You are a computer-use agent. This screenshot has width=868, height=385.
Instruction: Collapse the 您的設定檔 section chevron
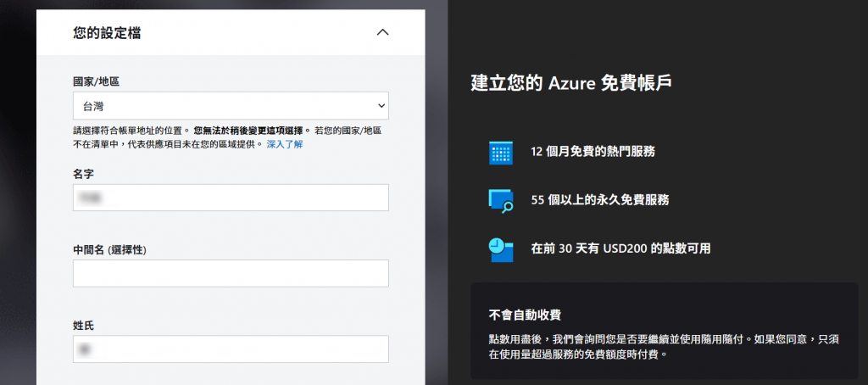tap(382, 33)
